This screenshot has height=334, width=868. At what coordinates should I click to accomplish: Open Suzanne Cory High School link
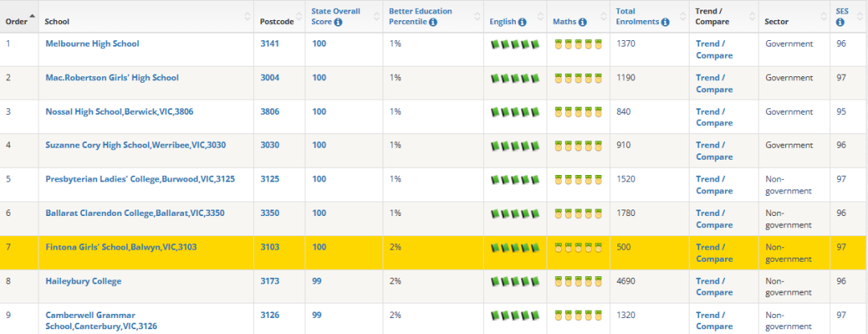(x=136, y=145)
